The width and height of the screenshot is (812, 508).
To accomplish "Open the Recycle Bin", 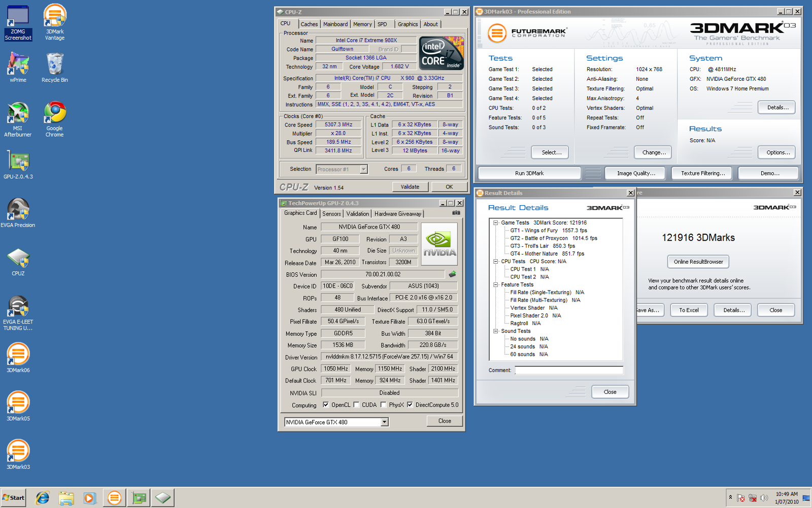I will [54, 67].
